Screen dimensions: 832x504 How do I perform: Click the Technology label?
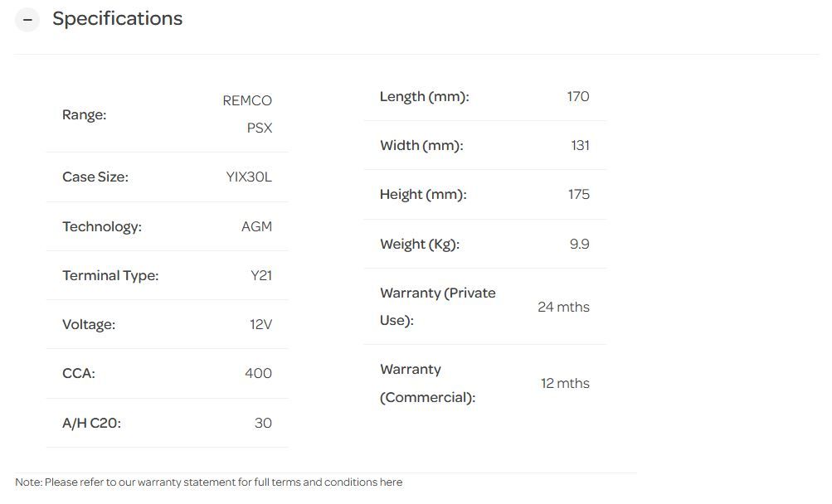(102, 226)
